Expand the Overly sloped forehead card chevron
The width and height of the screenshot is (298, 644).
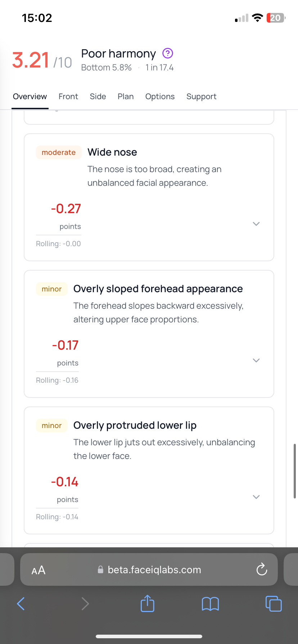click(x=256, y=360)
